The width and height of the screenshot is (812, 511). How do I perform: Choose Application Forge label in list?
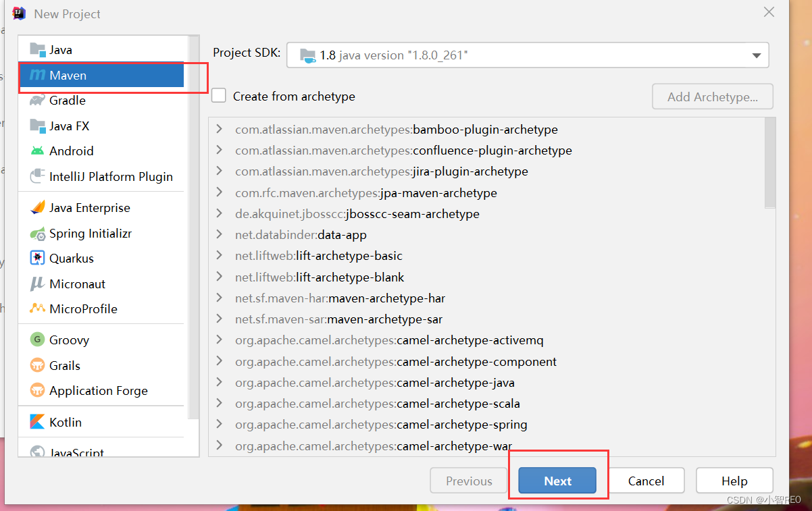coord(99,391)
